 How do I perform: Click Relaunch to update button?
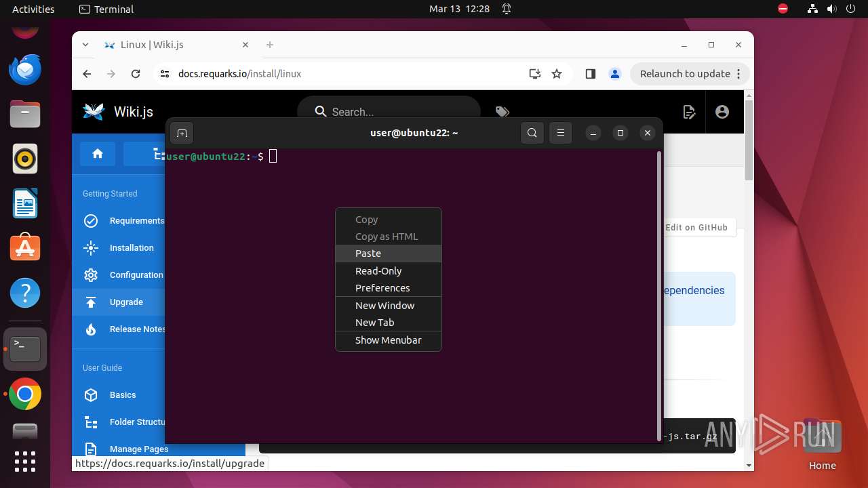click(690, 74)
